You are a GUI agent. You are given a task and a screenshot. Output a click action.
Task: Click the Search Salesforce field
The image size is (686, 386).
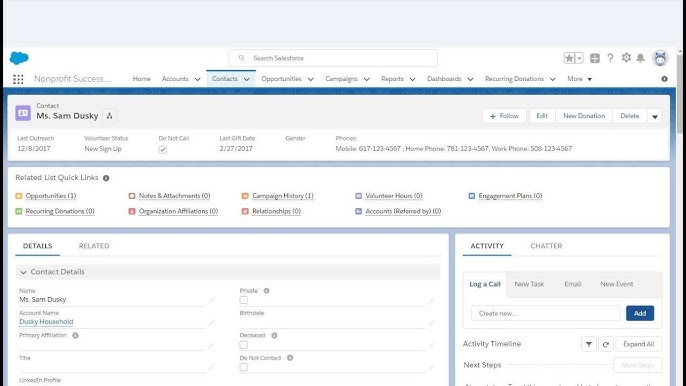pos(333,58)
